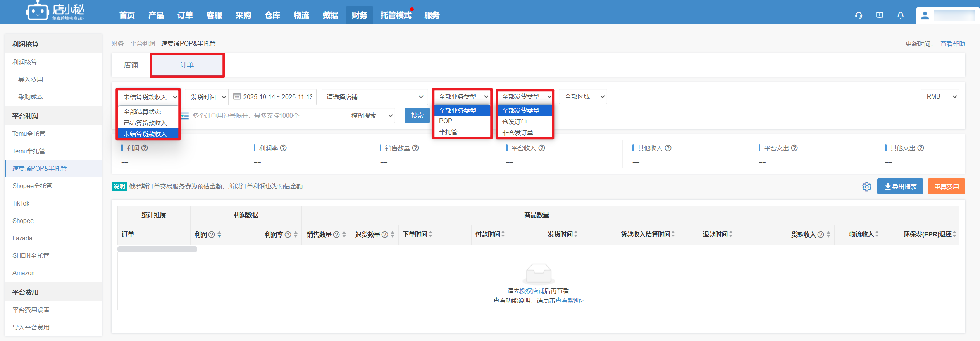Click the help icon beside 利润率 summary
The height and width of the screenshot is (341, 980).
(283, 148)
